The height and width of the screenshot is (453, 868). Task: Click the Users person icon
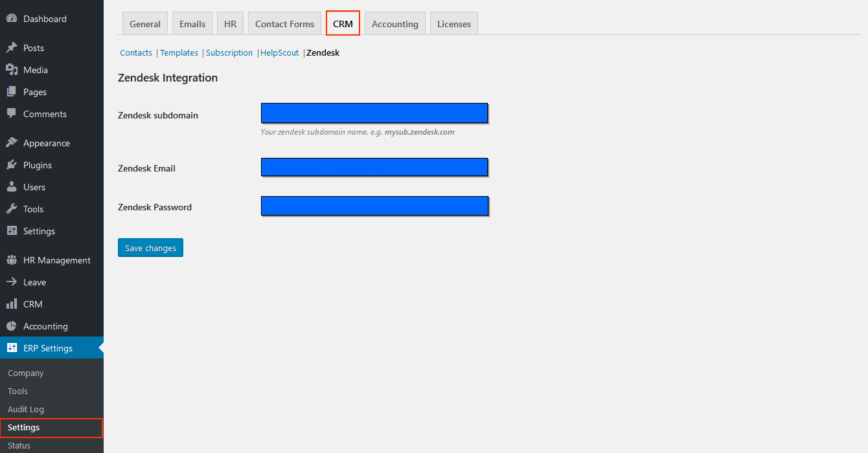click(x=12, y=187)
